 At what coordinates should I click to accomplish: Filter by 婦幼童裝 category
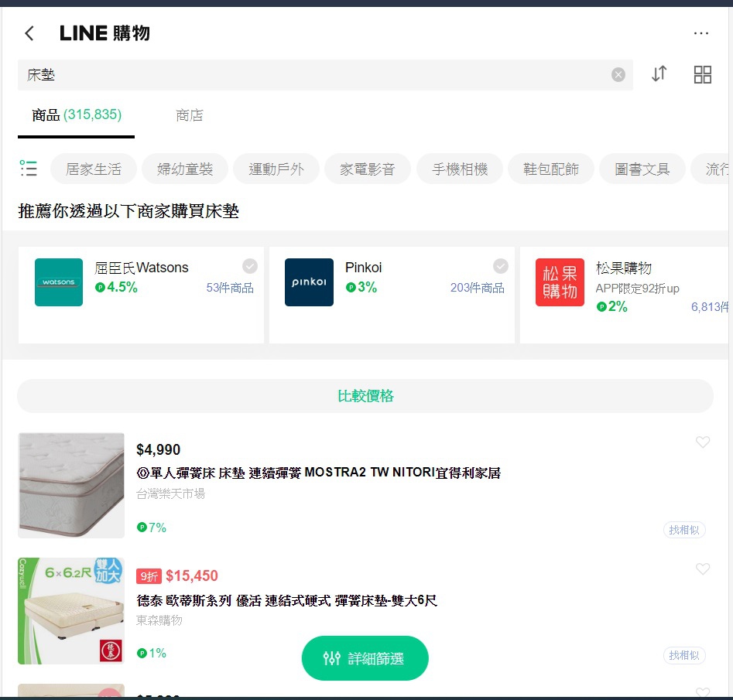pyautogui.click(x=185, y=169)
